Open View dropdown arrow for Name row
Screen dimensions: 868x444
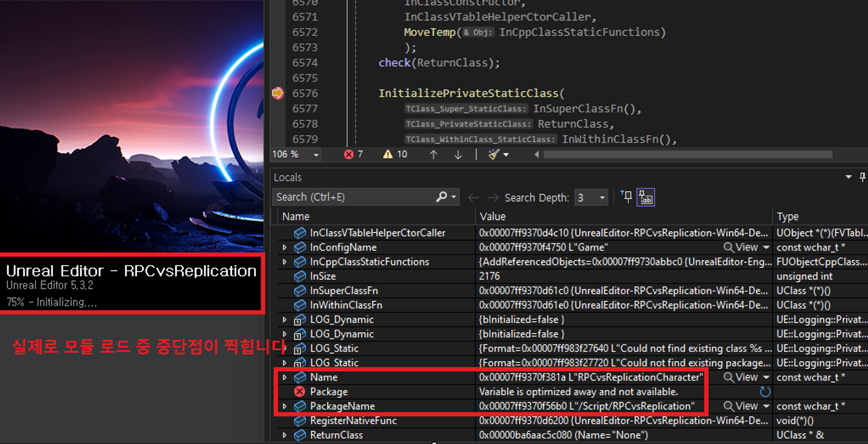coord(766,377)
